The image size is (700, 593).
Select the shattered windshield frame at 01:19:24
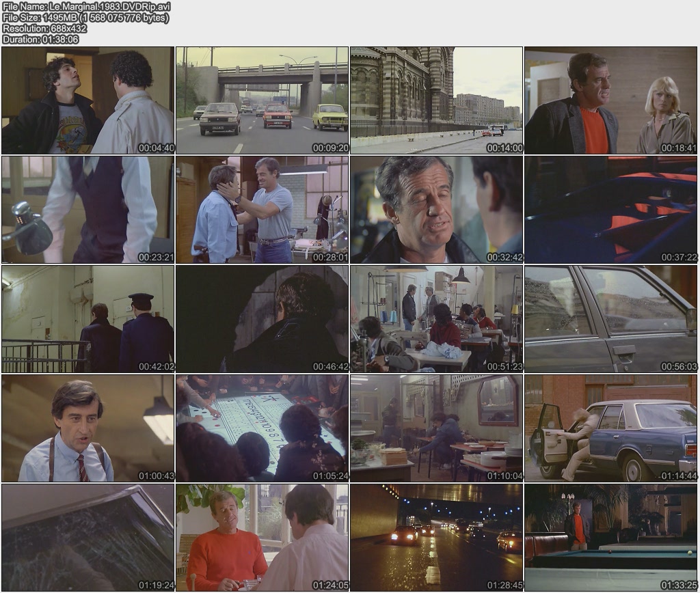tap(88, 538)
